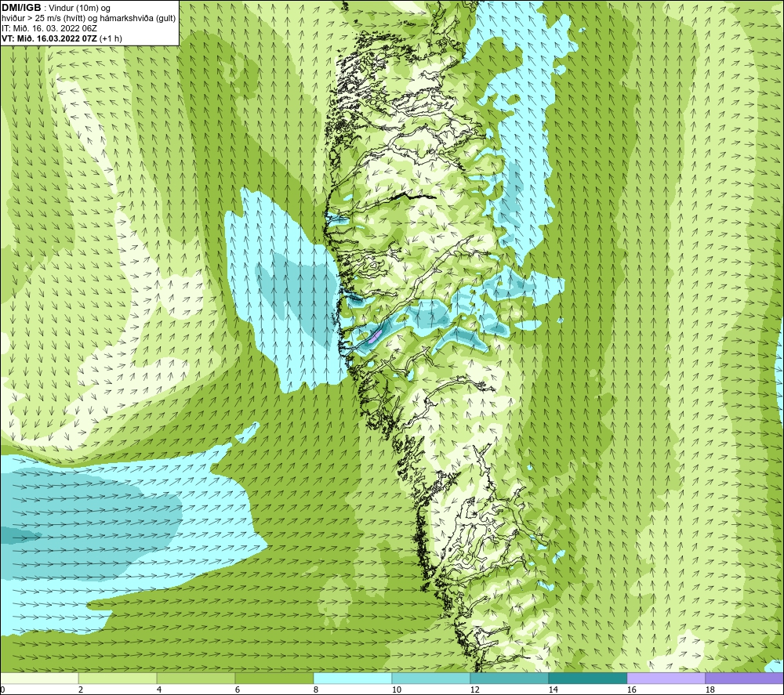Click the 10–12 m/s teal legend swatch
The height and width of the screenshot is (695, 784).
(x=431, y=678)
